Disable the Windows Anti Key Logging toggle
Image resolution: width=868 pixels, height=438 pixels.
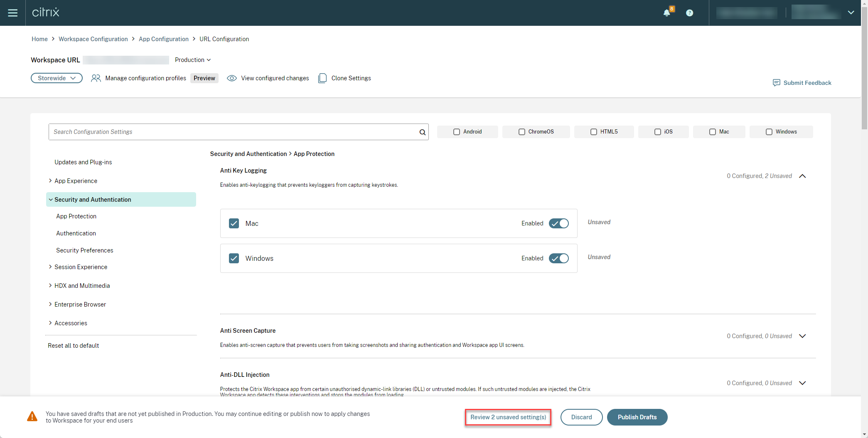(558, 258)
